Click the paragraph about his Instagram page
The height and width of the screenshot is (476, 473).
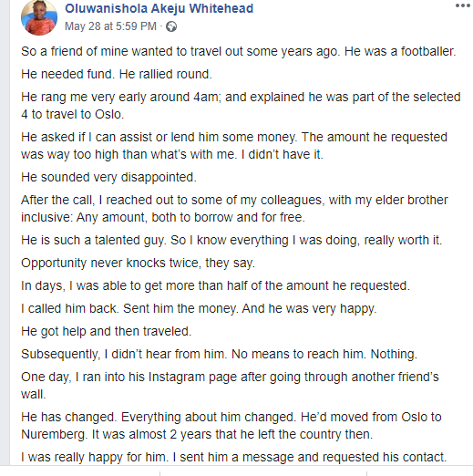coord(230,386)
